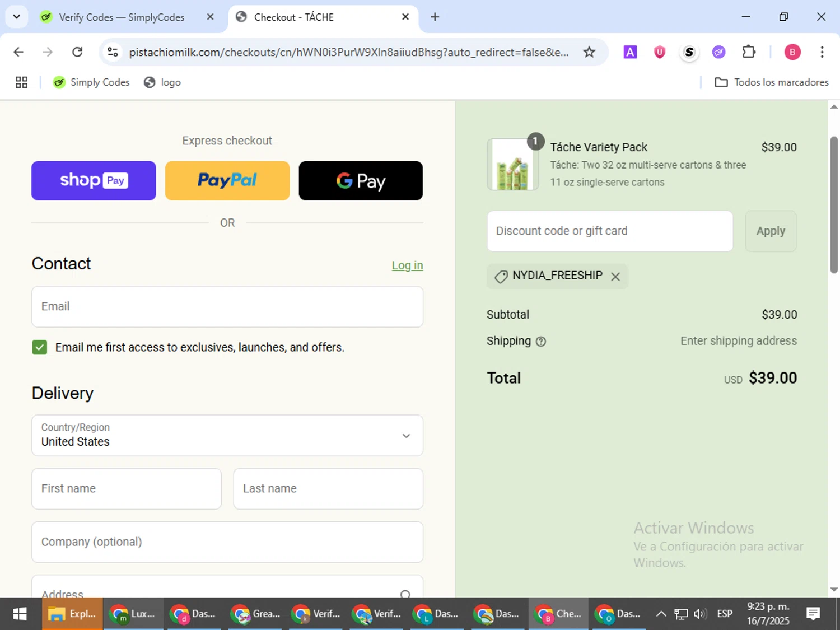Remove the NYDIA_FREESHIP discount code

point(615,277)
